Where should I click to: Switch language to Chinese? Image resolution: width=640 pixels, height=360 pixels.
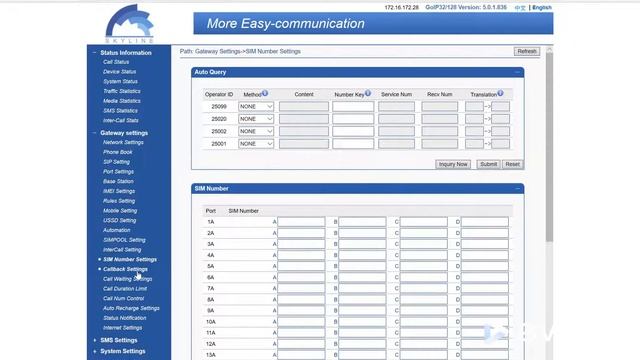coord(520,8)
